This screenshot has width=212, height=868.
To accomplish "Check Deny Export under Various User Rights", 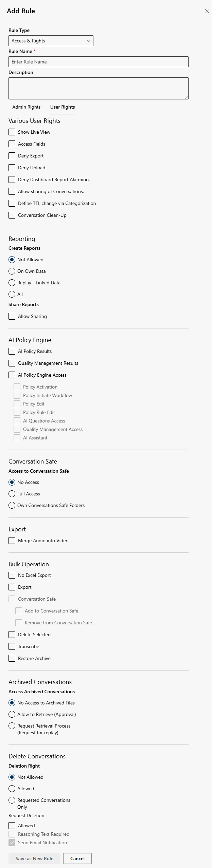I will click(12, 155).
